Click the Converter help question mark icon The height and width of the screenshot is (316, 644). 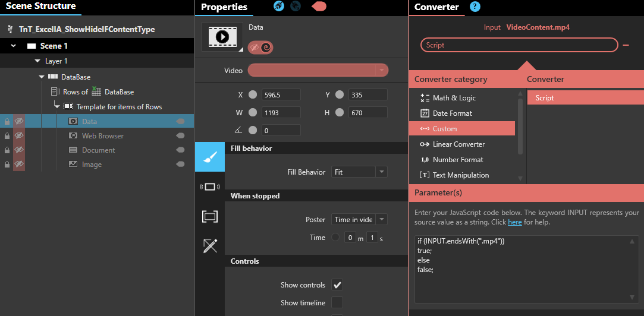(x=475, y=7)
